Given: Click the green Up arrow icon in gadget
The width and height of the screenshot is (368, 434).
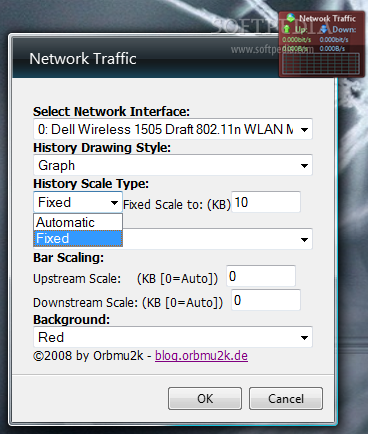Looking at the screenshot, I should pyautogui.click(x=287, y=29).
